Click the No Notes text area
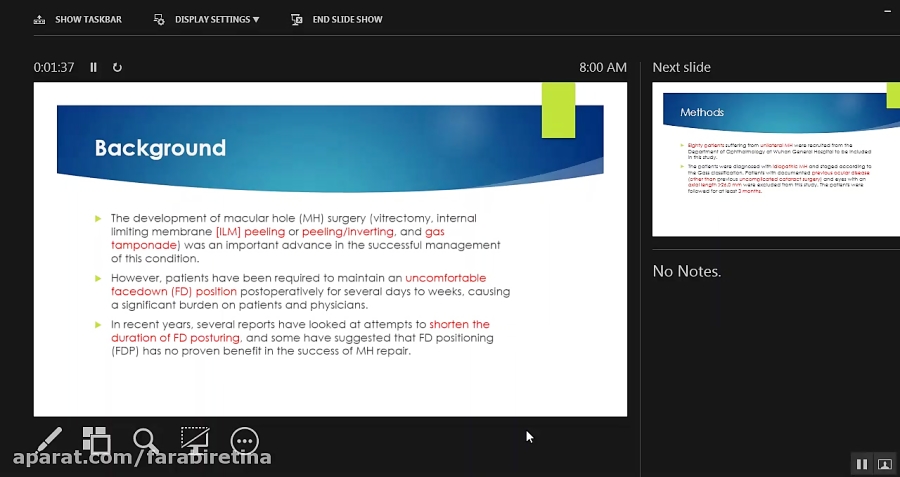900x477 pixels. [686, 271]
